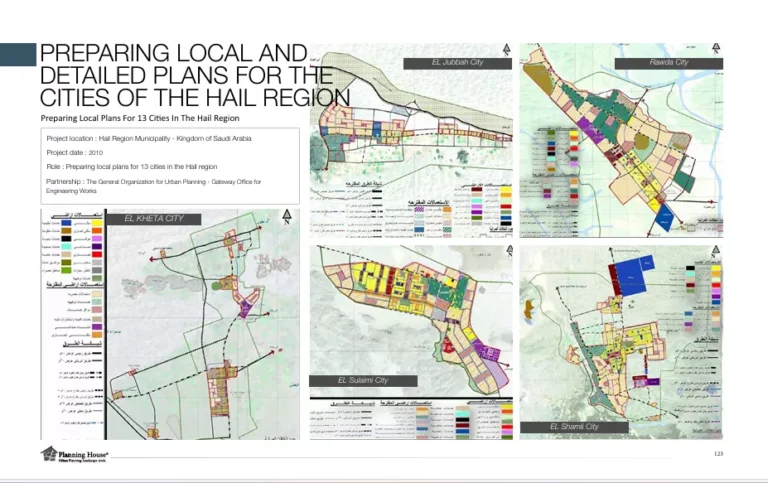Select the 'EL Jubbah City' label

pos(457,63)
